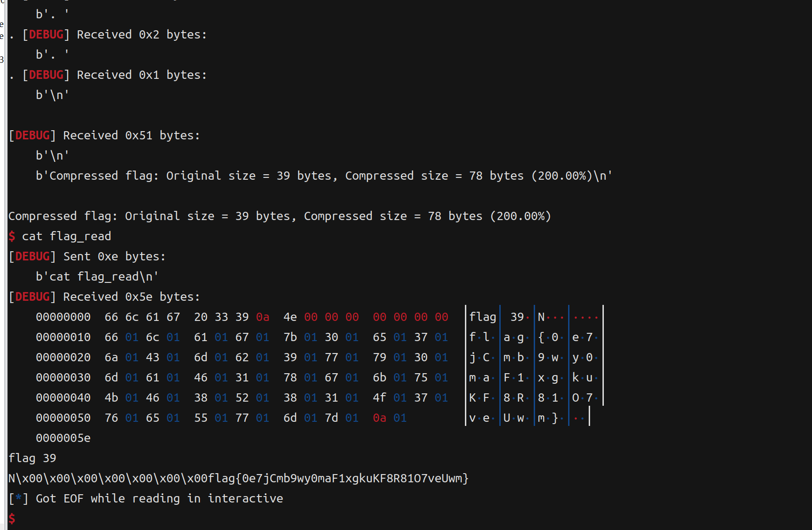The image size is (812, 530).
Task: Click the 'Sent 0xe bytes' debug line
Action: (x=87, y=256)
